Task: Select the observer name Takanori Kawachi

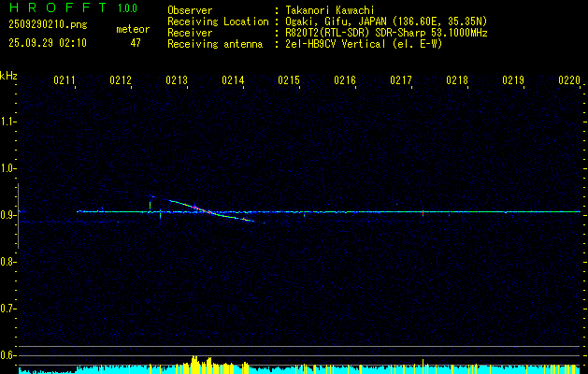Action: click(x=330, y=10)
